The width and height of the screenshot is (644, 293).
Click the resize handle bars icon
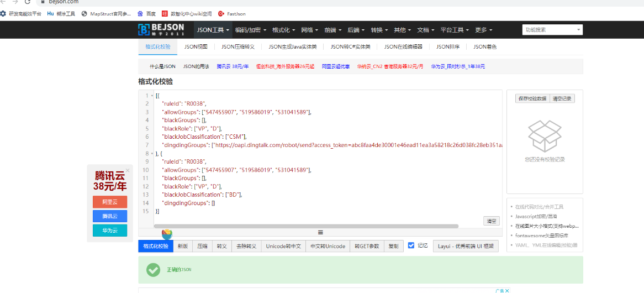[320, 232]
